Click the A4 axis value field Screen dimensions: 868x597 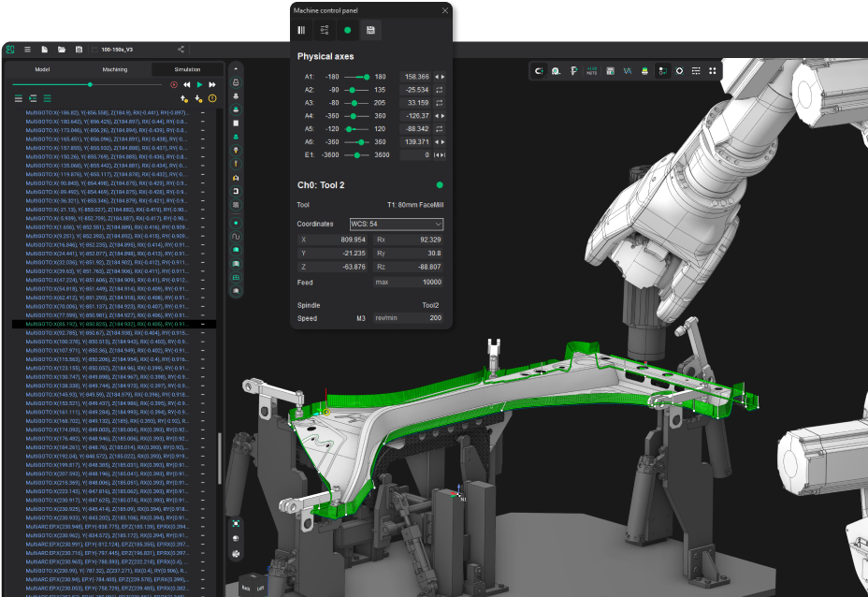click(x=415, y=116)
